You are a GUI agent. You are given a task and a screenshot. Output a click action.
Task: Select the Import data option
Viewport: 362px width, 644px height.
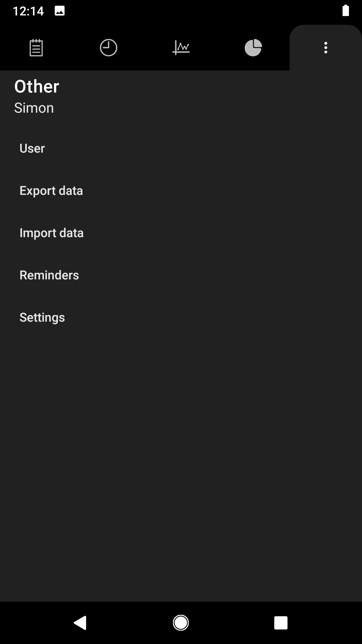coord(181,233)
